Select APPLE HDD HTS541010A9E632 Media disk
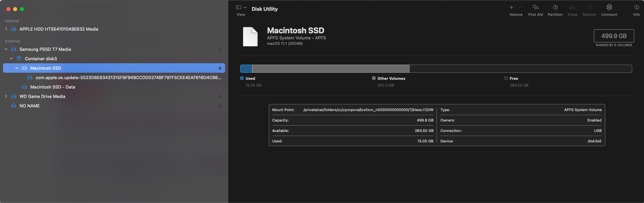This screenshot has width=644, height=203. [x=59, y=29]
